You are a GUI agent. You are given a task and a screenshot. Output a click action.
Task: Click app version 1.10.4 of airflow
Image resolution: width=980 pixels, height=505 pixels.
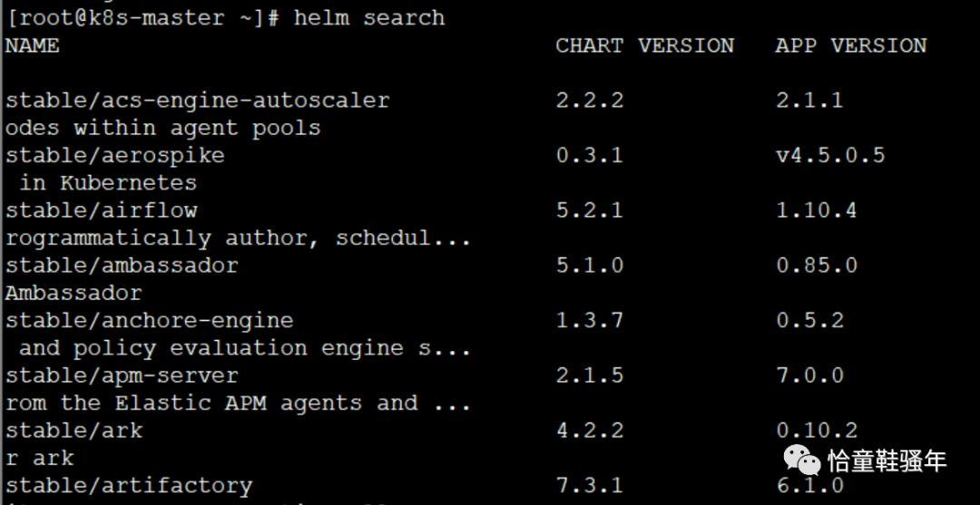point(817,210)
